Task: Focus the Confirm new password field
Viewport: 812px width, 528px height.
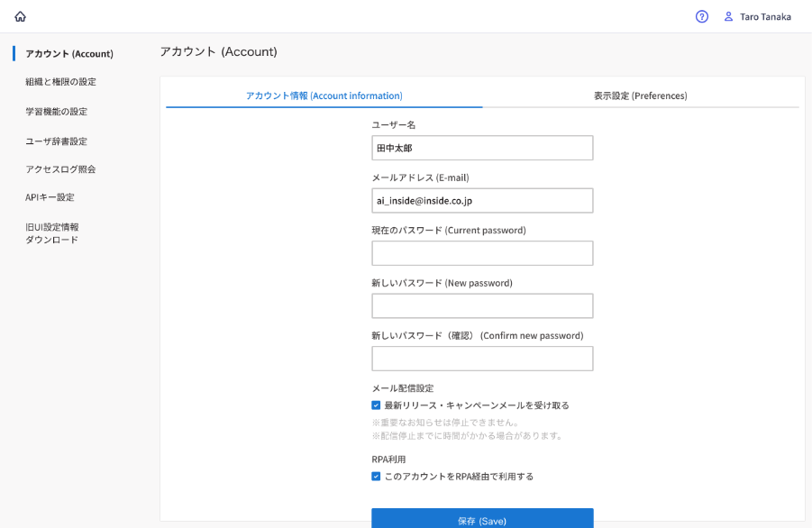Action: coord(482,359)
